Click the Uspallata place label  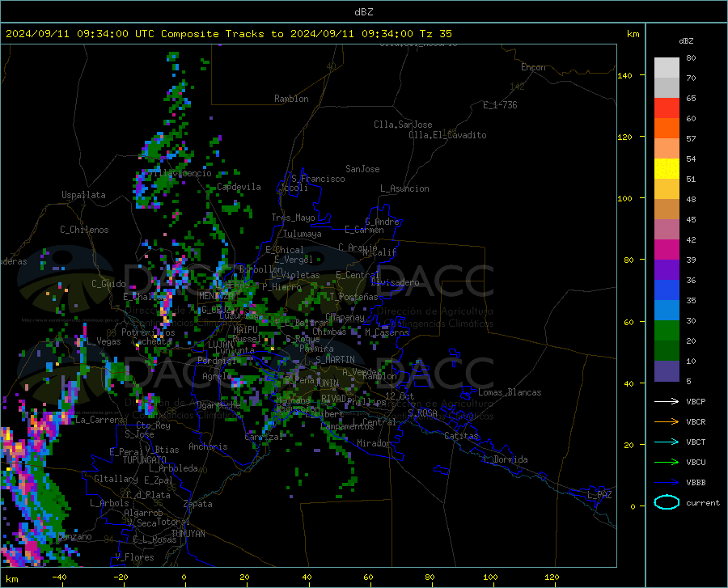point(83,195)
